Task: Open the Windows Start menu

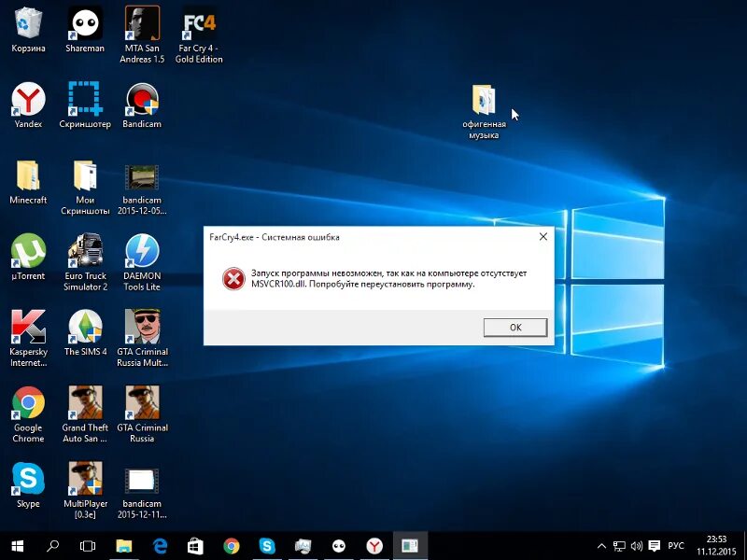Action: pos(17,546)
